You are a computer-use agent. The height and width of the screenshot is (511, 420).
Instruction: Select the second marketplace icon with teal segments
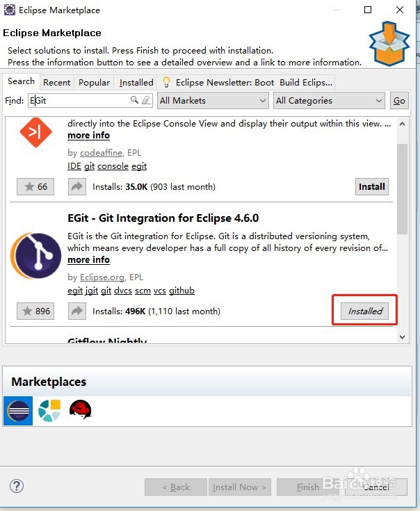point(49,411)
